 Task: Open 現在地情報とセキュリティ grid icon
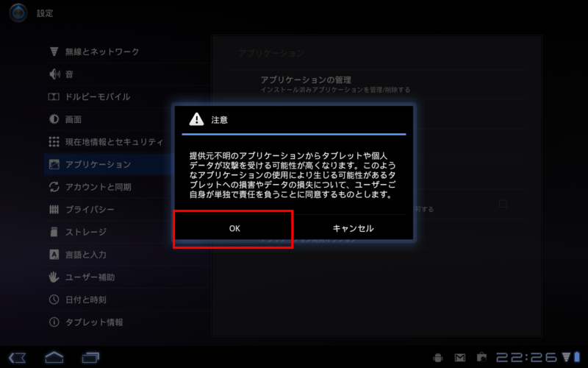[x=54, y=141]
